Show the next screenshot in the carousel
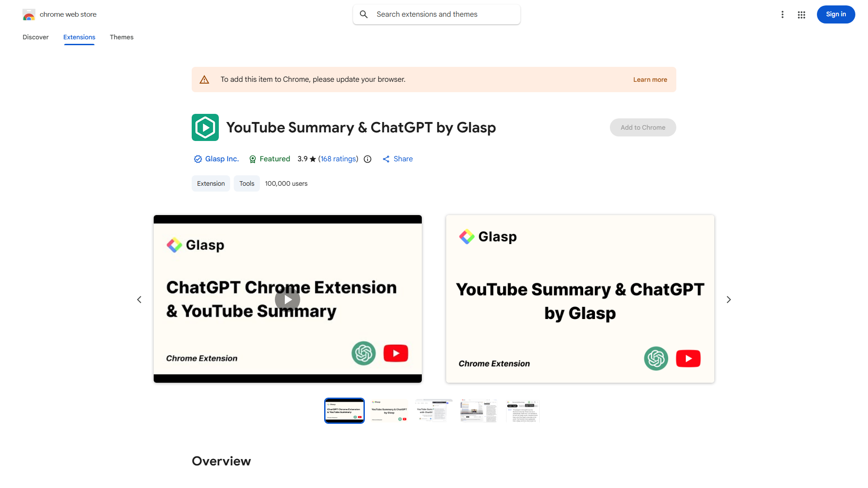The width and height of the screenshot is (868, 488). point(728,299)
